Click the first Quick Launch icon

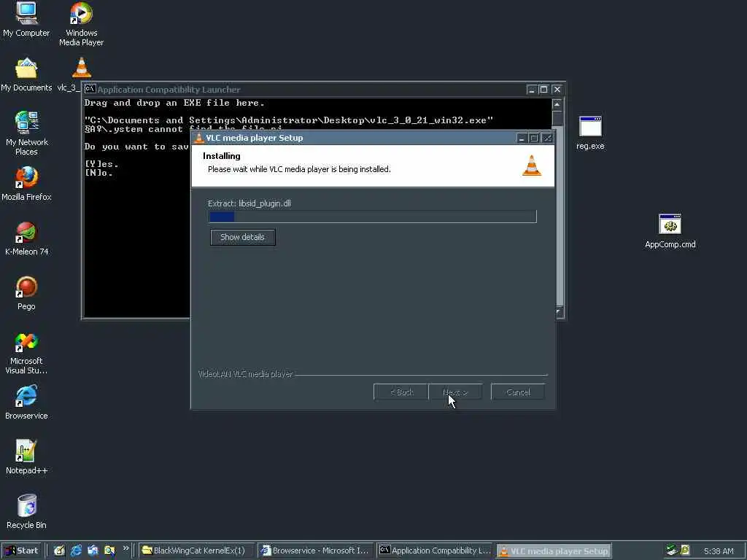click(x=59, y=551)
